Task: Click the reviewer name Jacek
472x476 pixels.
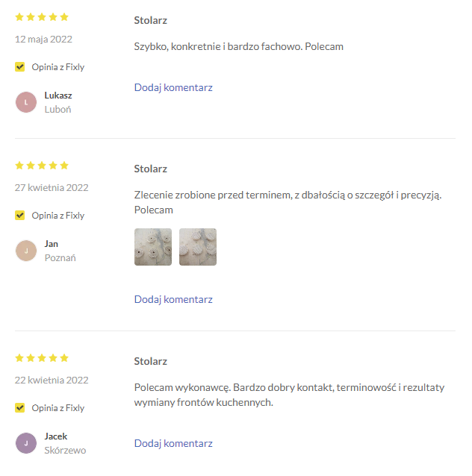Action: tap(56, 436)
